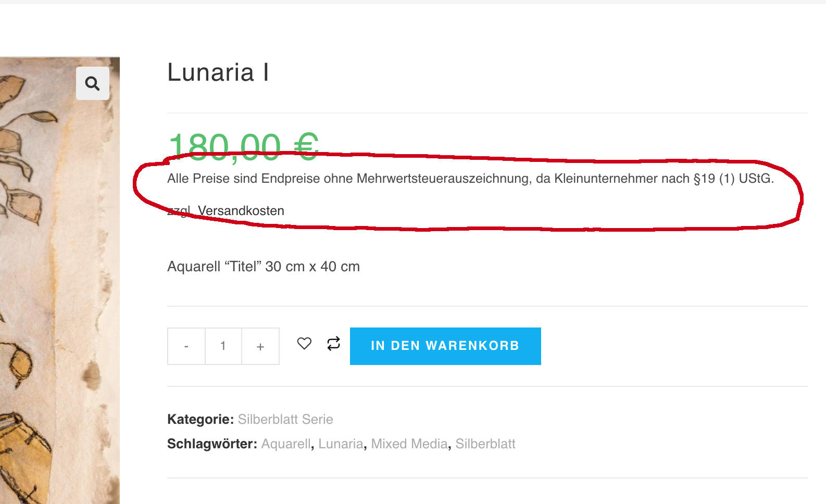The width and height of the screenshot is (826, 504).
Task: Click the Lunaria I product title
Action: pos(218,72)
